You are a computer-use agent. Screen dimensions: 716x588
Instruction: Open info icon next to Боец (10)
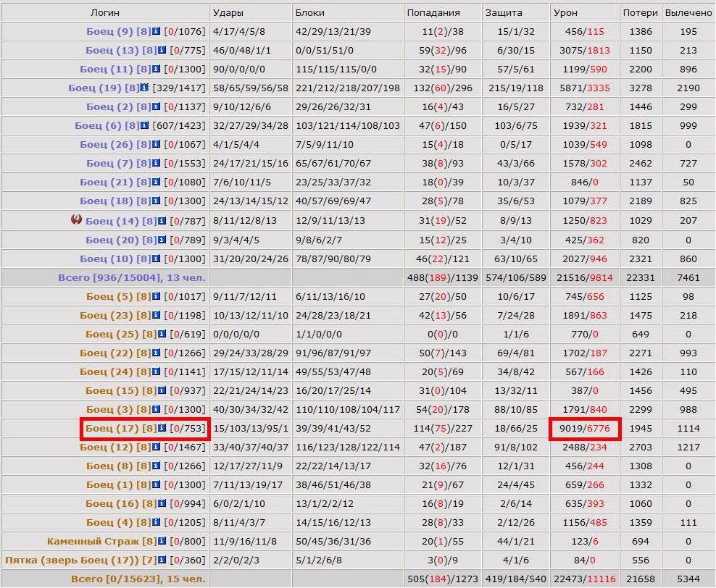(x=156, y=259)
